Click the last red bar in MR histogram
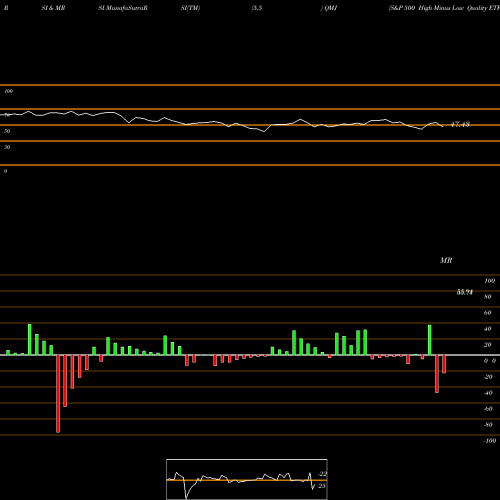Image resolution: width=500 pixels, height=500 pixels. [x=444, y=364]
